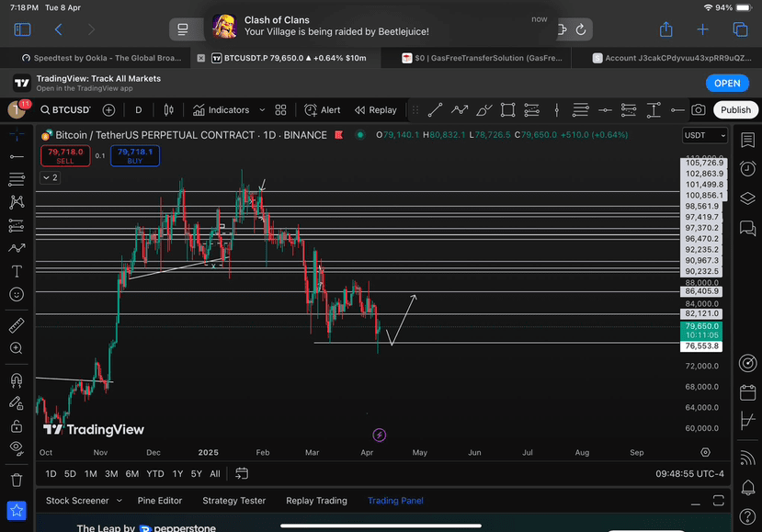The image size is (762, 532).
Task: Select the ruler measure tool
Action: pos(17,325)
